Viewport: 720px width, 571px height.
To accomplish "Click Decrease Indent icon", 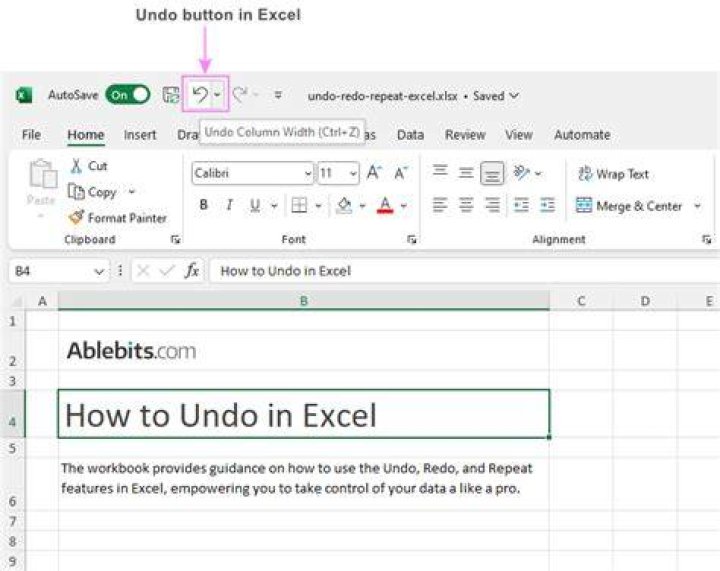I will (x=521, y=205).
